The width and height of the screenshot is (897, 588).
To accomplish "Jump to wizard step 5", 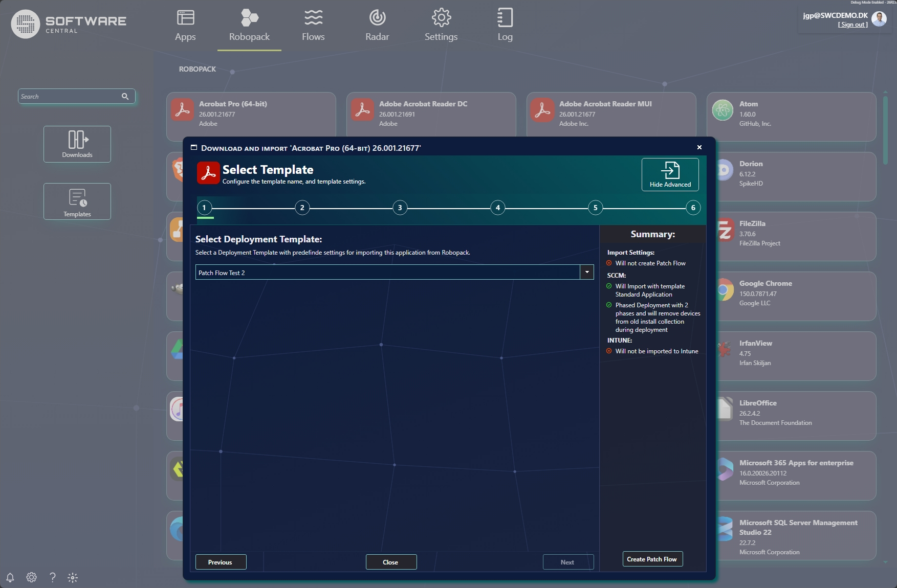I will [x=596, y=208].
